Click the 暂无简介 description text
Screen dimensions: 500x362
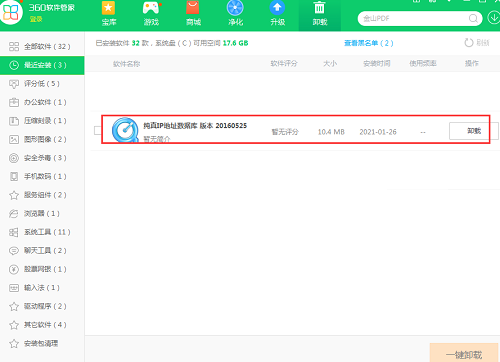tap(157, 139)
